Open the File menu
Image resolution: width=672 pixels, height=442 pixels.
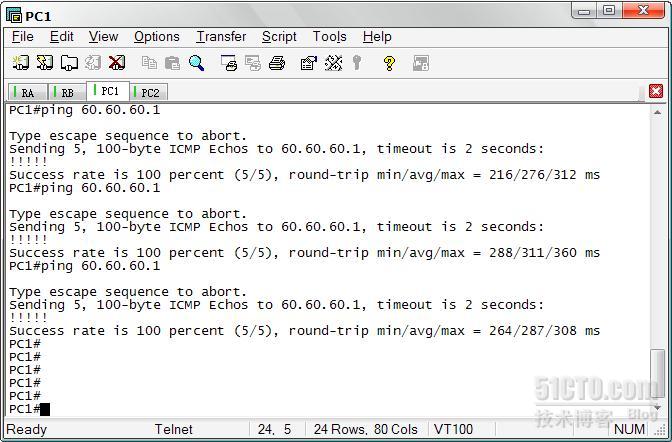click(23, 37)
